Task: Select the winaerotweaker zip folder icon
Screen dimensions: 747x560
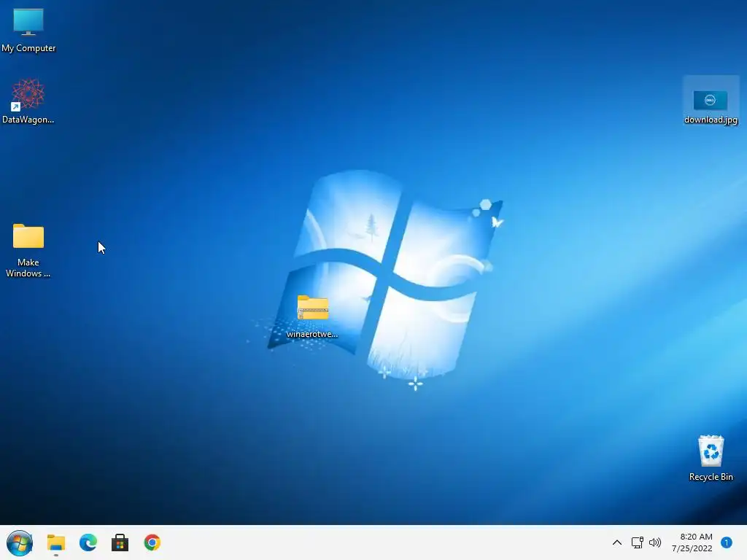Action: click(x=312, y=308)
